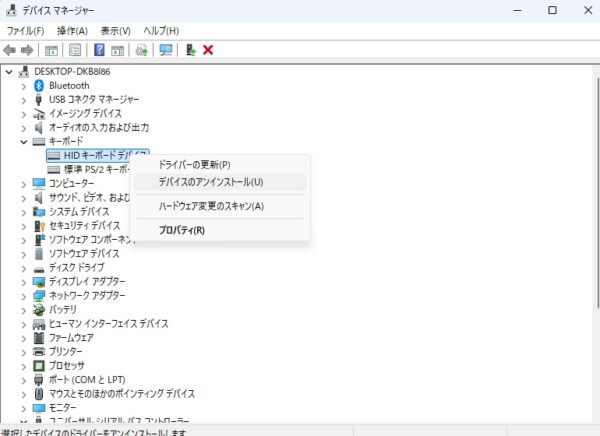Image resolution: width=600 pixels, height=436 pixels.
Task: Click the バッテリ icon
Action: tap(39, 310)
